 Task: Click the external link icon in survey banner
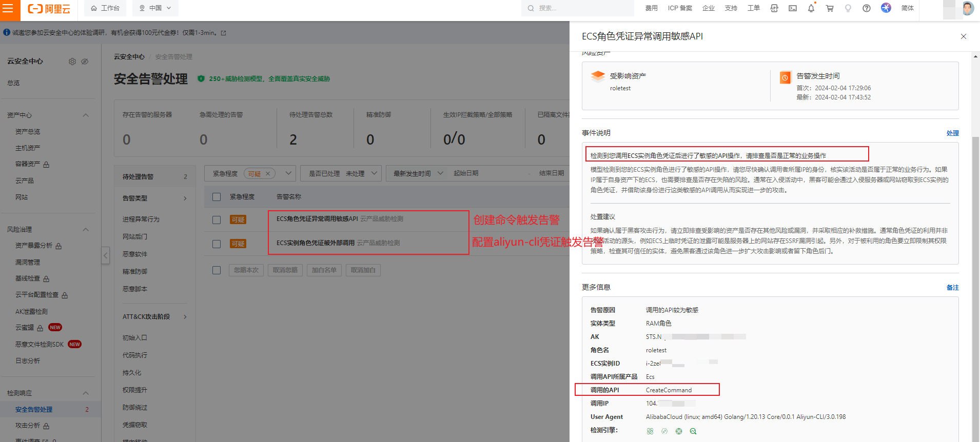pos(223,33)
